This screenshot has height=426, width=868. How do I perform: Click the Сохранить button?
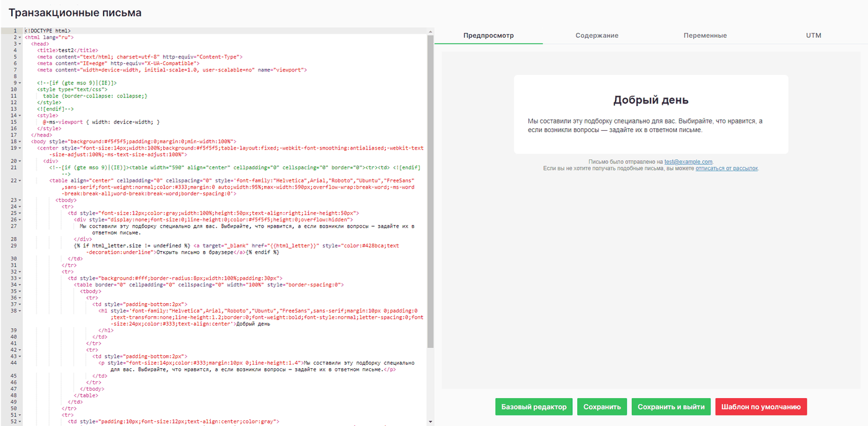coord(602,407)
